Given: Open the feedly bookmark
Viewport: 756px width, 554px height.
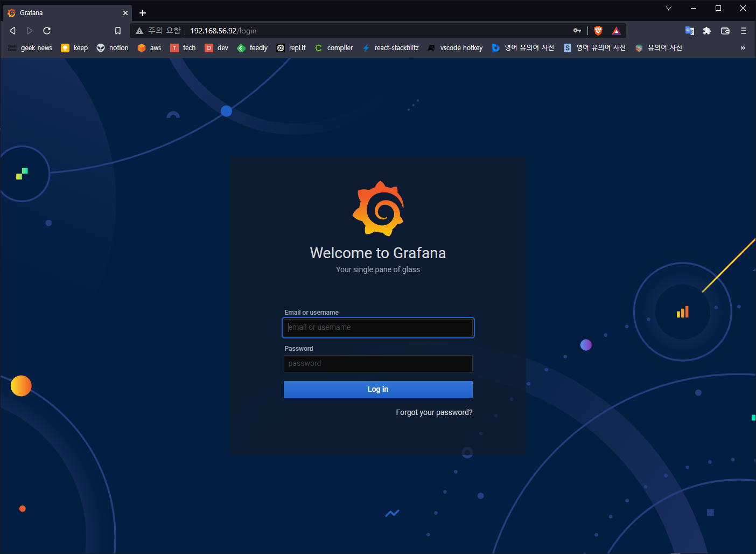Looking at the screenshot, I should [253, 48].
